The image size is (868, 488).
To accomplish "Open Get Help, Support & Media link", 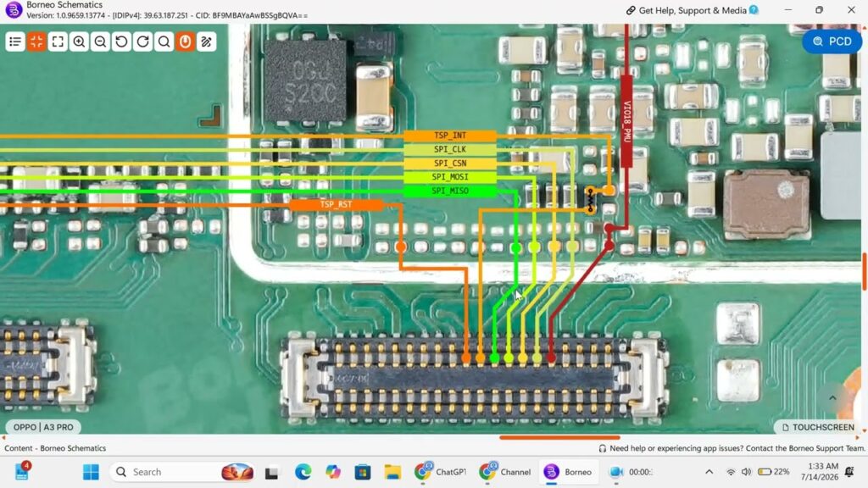I will point(692,10).
